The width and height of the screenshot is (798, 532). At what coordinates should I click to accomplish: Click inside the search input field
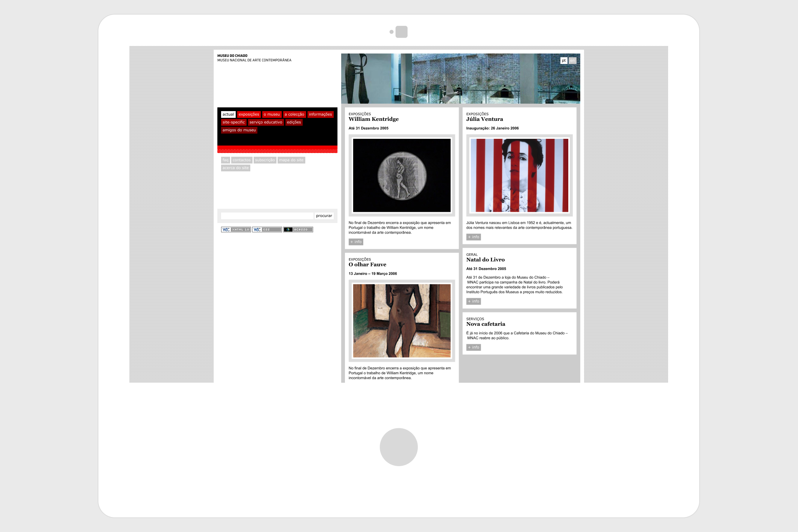tap(267, 215)
